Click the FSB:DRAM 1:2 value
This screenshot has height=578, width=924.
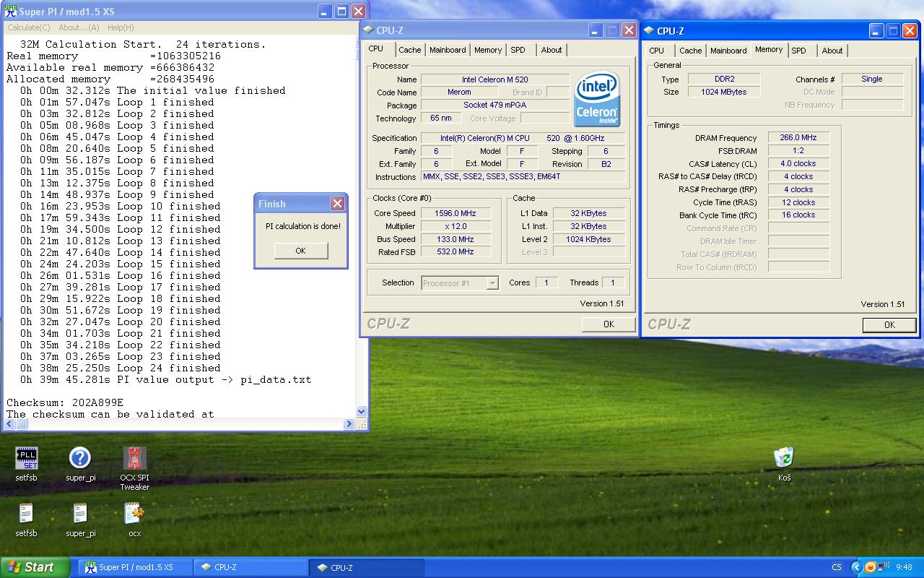(x=798, y=151)
